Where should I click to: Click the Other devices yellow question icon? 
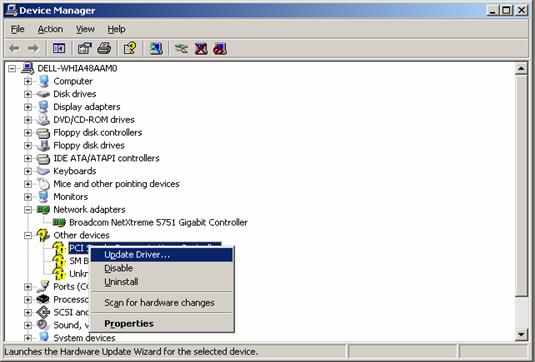pyautogui.click(x=43, y=235)
